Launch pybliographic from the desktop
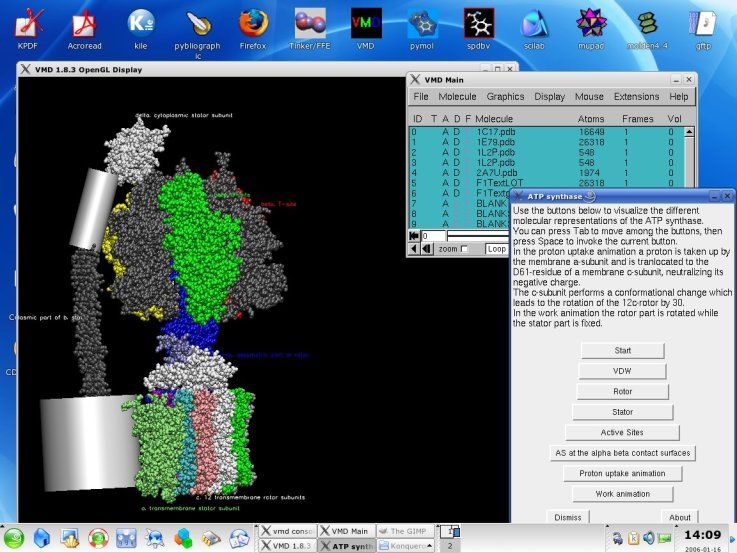Viewport: 737px width, 553px height. pyautogui.click(x=197, y=33)
